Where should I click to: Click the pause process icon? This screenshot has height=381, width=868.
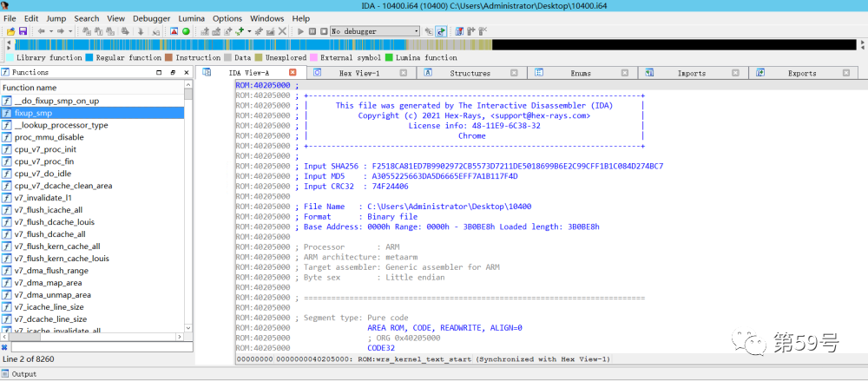(x=312, y=31)
